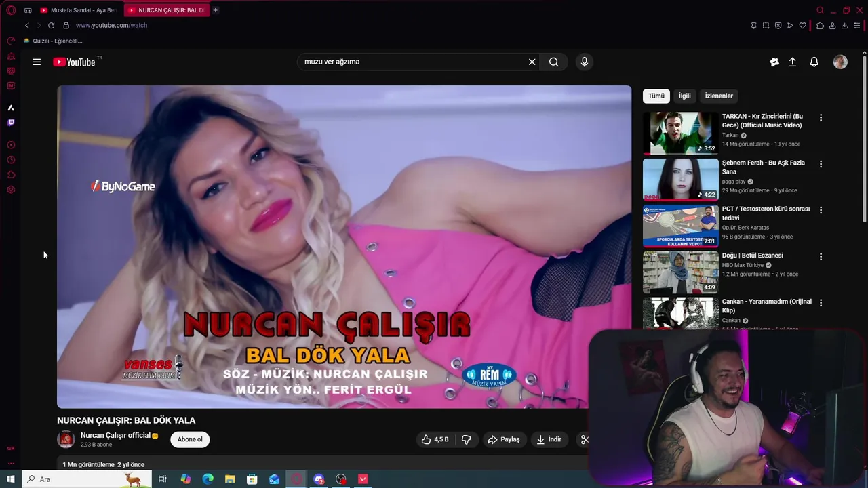
Task: Open a new browser tab
Action: coord(215,10)
